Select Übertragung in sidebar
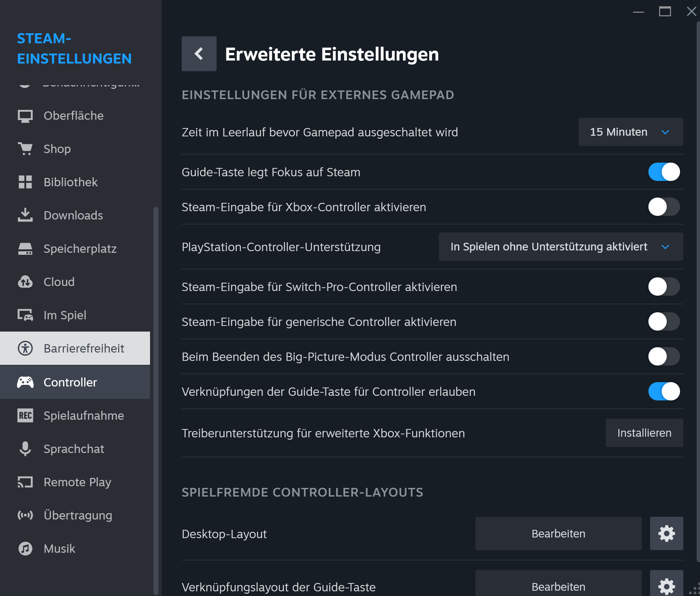Image resolution: width=700 pixels, height=596 pixels. click(x=75, y=515)
